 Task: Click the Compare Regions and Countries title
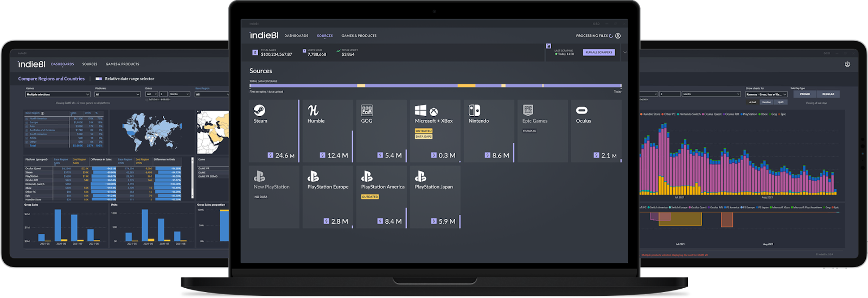coord(52,79)
